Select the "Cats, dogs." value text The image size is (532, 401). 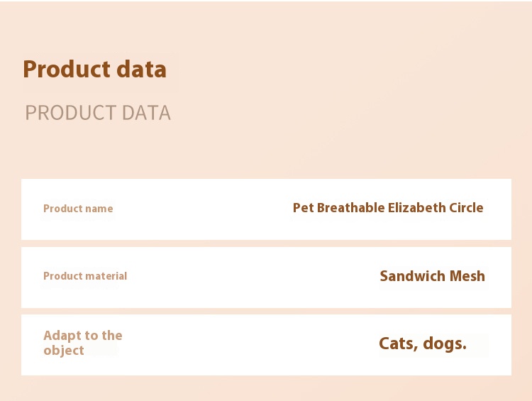[423, 344]
